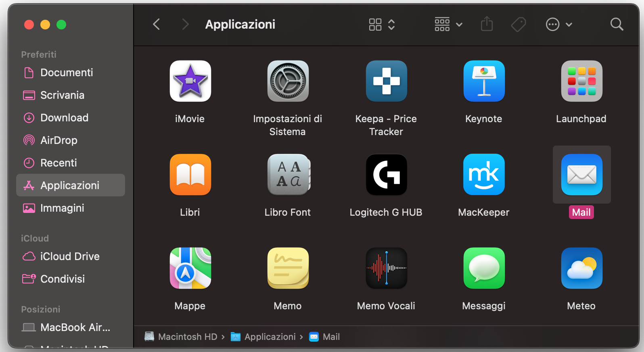The height and width of the screenshot is (352, 644).
Task: Click the Preferiti section header
Action: 39,54
